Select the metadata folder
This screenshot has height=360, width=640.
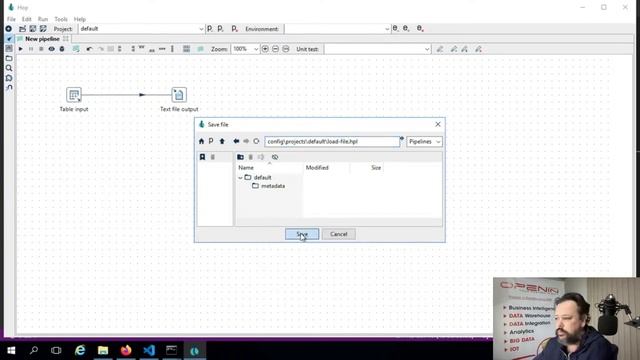pyautogui.click(x=273, y=186)
